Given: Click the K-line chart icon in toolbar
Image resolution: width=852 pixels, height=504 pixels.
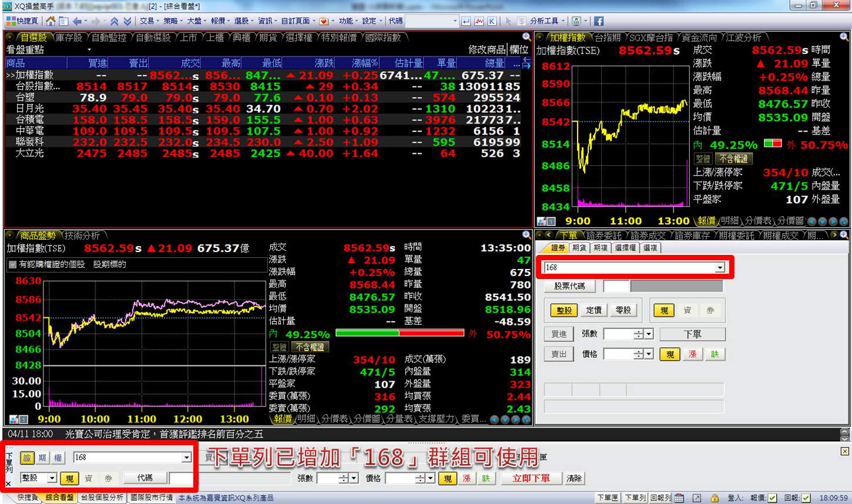Looking at the screenshot, I should pos(492,21).
